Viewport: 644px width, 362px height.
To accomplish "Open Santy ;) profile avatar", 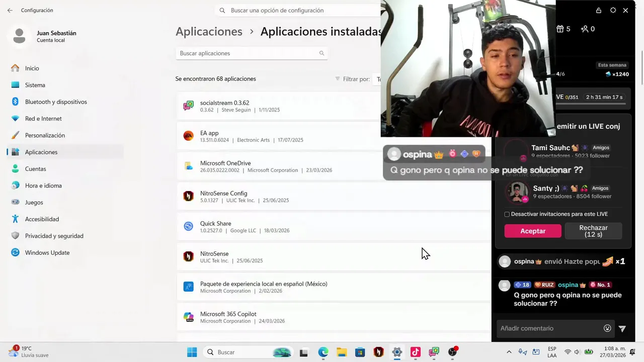I will click(x=517, y=192).
